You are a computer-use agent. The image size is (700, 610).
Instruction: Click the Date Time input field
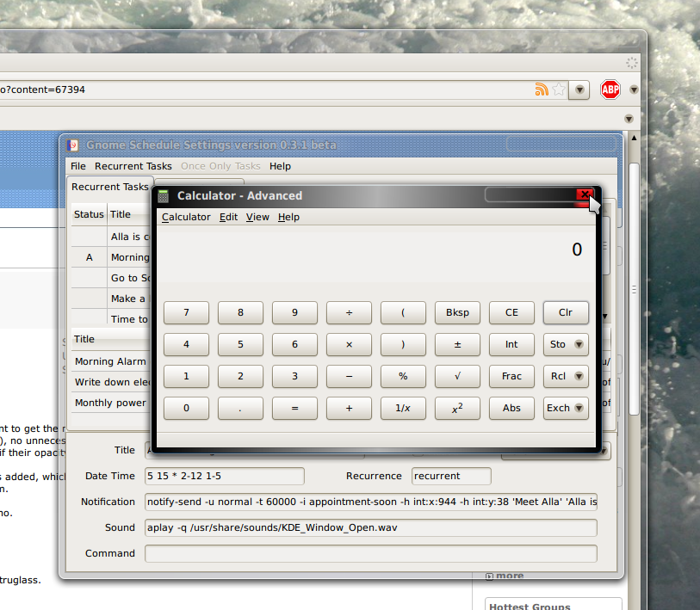click(x=225, y=476)
